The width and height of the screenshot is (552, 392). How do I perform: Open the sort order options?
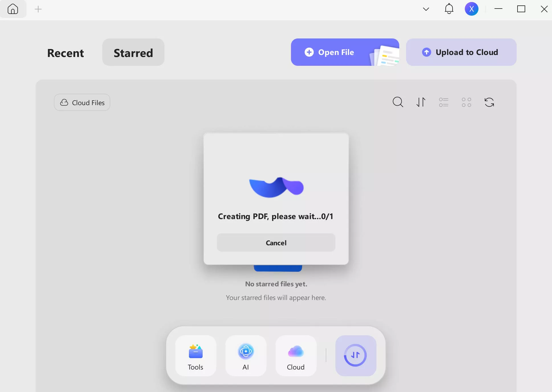[x=421, y=102]
